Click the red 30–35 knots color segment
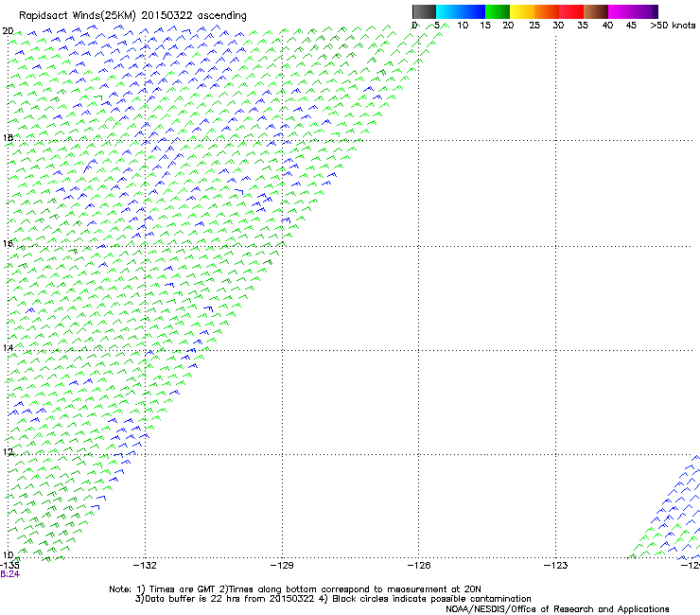 click(x=571, y=11)
